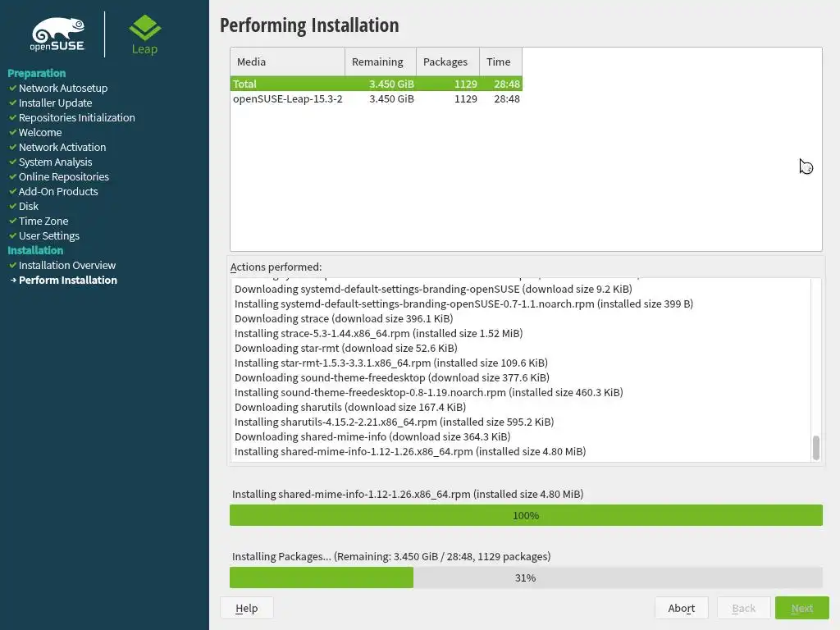Click the checkmark beside Installer Update
Screen dimensions: 840x630
(x=13, y=103)
